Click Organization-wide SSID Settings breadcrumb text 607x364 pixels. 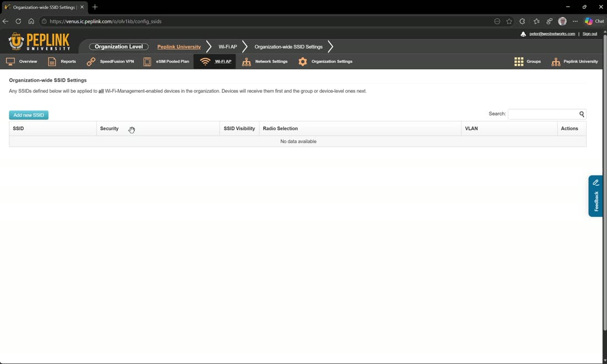click(x=289, y=47)
